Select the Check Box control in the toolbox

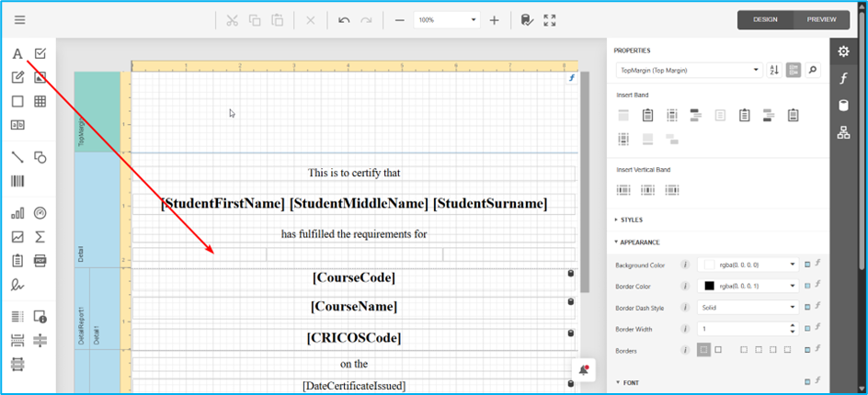coord(40,54)
